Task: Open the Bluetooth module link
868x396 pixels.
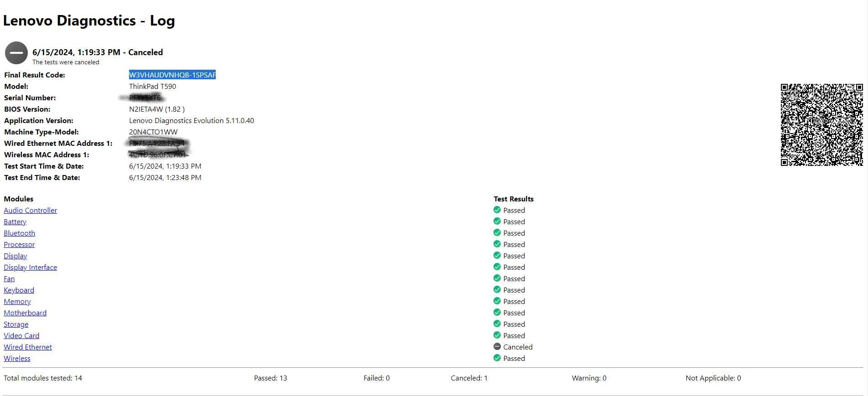Action: (20, 233)
